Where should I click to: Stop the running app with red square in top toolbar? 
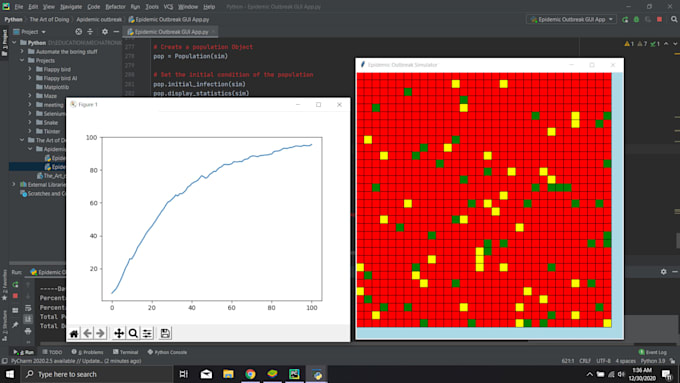659,20
